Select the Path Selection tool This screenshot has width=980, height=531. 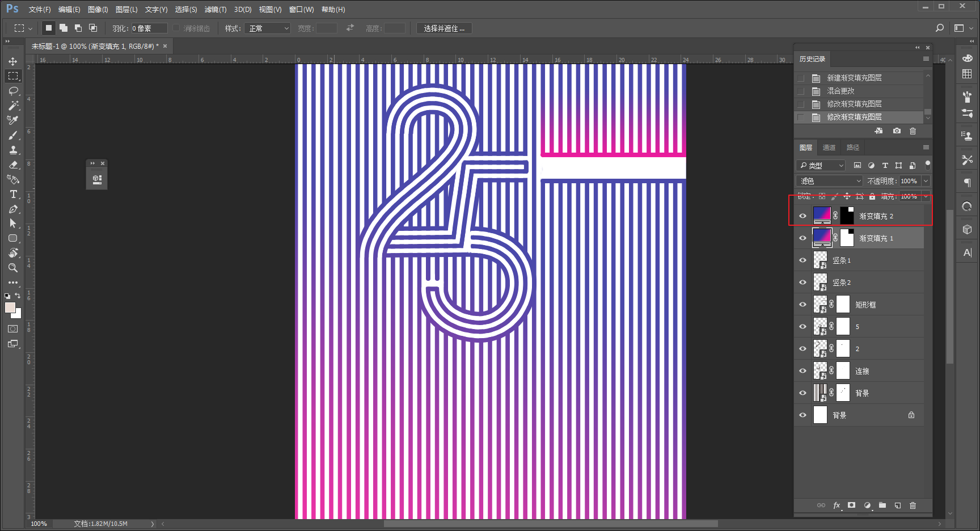(x=13, y=224)
